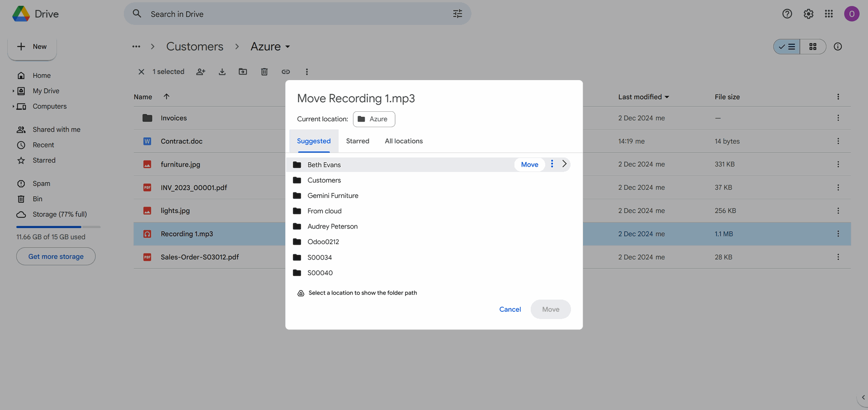The image size is (868, 410).
Task: Click Get more storage
Action: [x=56, y=257]
